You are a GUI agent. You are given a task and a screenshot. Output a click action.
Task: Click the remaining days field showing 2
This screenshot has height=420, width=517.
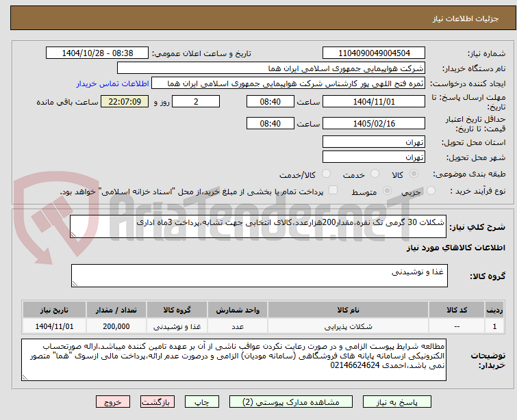196,101
